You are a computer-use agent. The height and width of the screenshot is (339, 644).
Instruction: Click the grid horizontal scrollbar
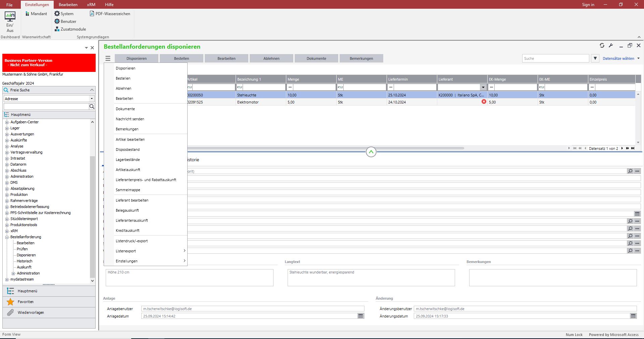(x=326, y=148)
